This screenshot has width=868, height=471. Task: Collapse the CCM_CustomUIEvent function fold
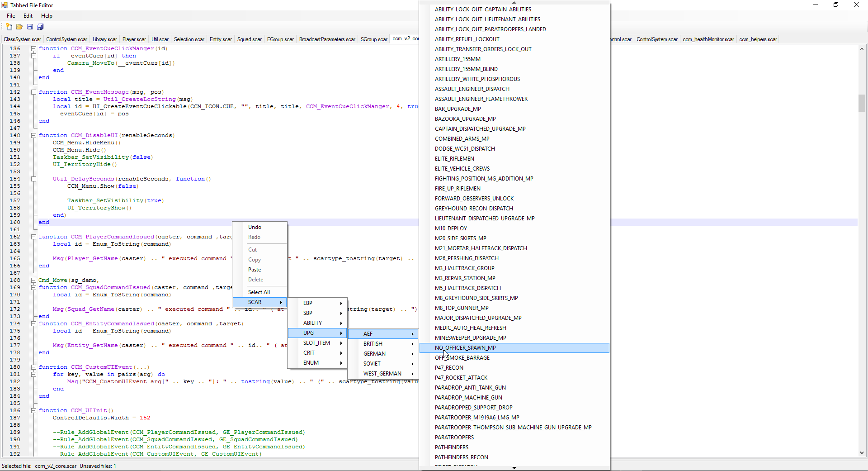click(x=33, y=367)
